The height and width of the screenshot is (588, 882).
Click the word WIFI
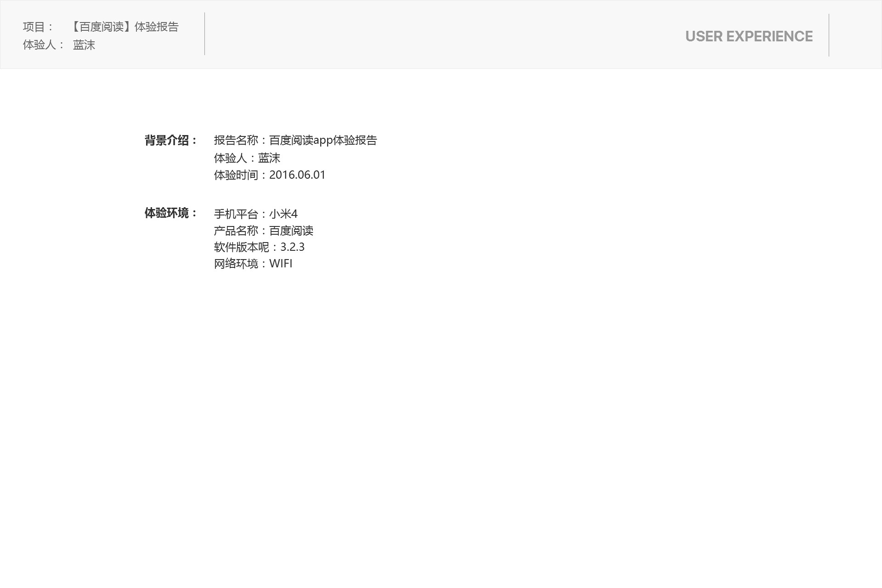(281, 264)
